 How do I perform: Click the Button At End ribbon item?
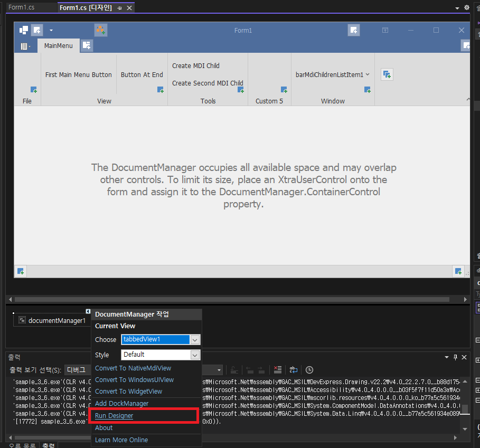click(x=142, y=74)
